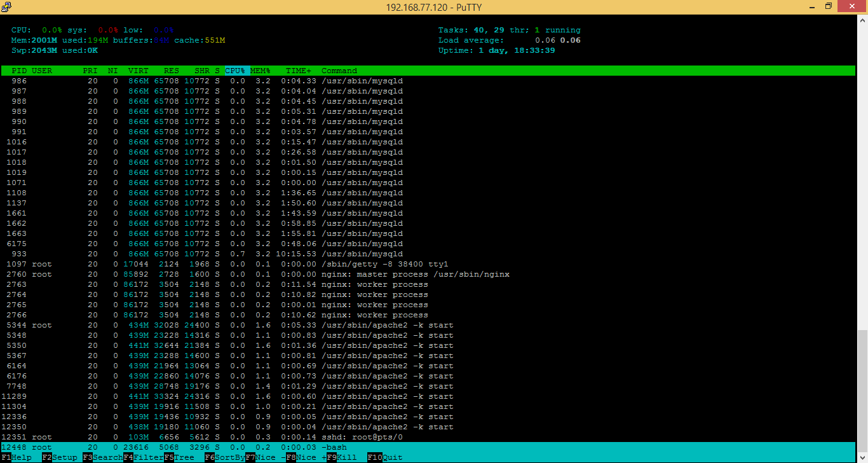Sort by the PID column header
The height and width of the screenshot is (463, 868).
coord(18,71)
